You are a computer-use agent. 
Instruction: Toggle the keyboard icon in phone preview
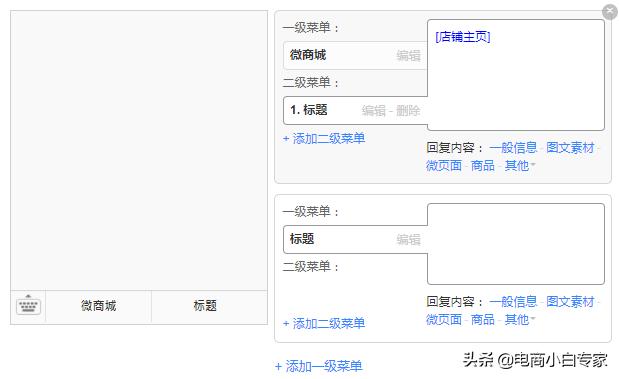click(x=28, y=305)
